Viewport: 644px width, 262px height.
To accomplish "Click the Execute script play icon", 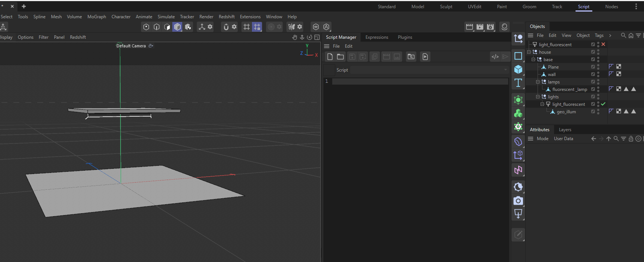I will (x=425, y=57).
